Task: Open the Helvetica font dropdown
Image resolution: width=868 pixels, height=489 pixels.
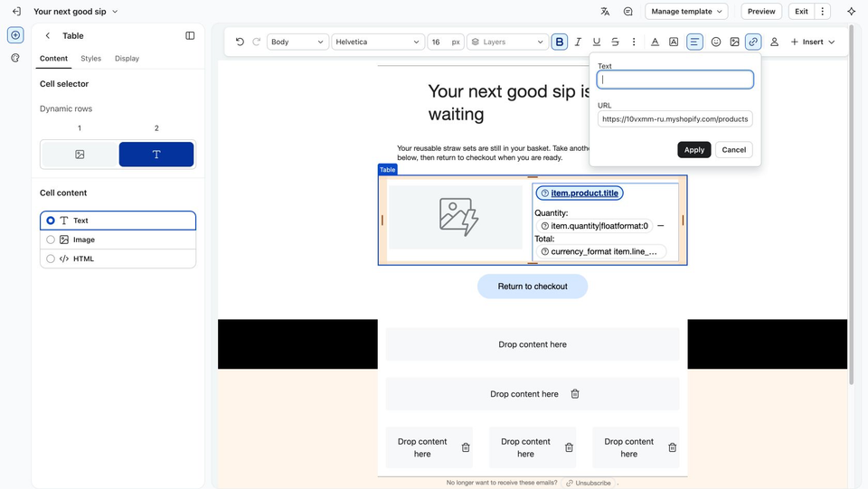Action: tap(378, 42)
